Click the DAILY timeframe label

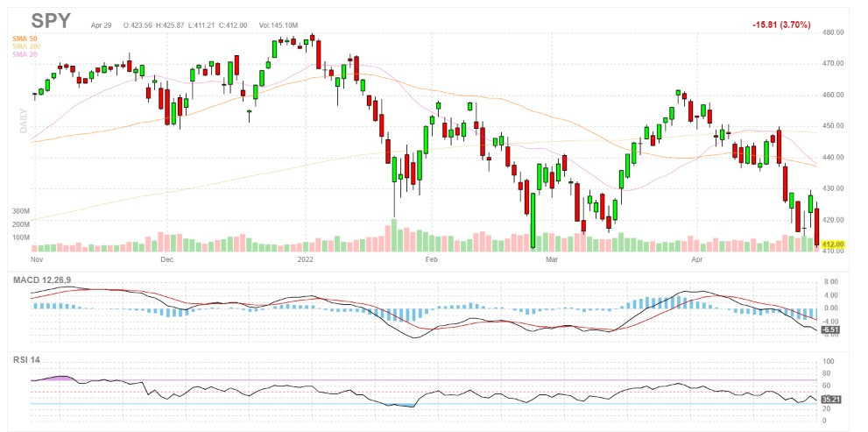(x=24, y=120)
